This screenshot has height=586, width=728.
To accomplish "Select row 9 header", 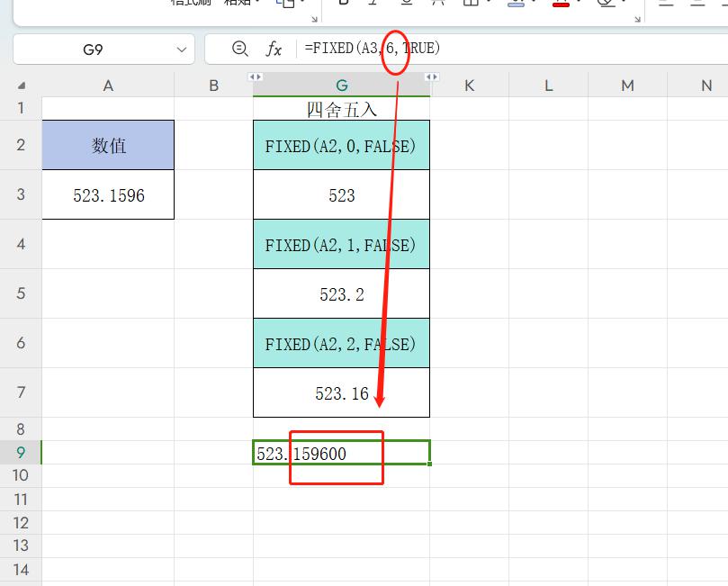I will pyautogui.click(x=21, y=452).
